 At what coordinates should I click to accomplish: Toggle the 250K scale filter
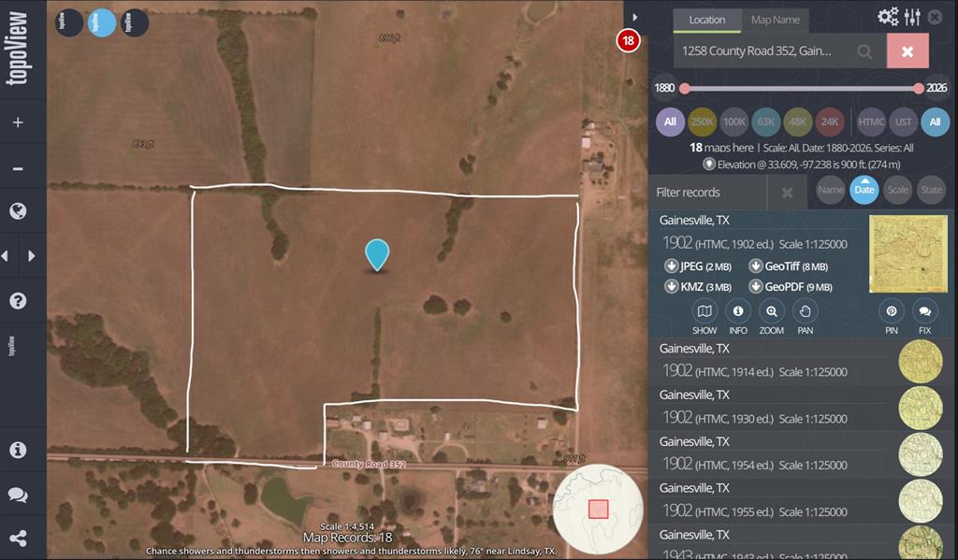[702, 122]
